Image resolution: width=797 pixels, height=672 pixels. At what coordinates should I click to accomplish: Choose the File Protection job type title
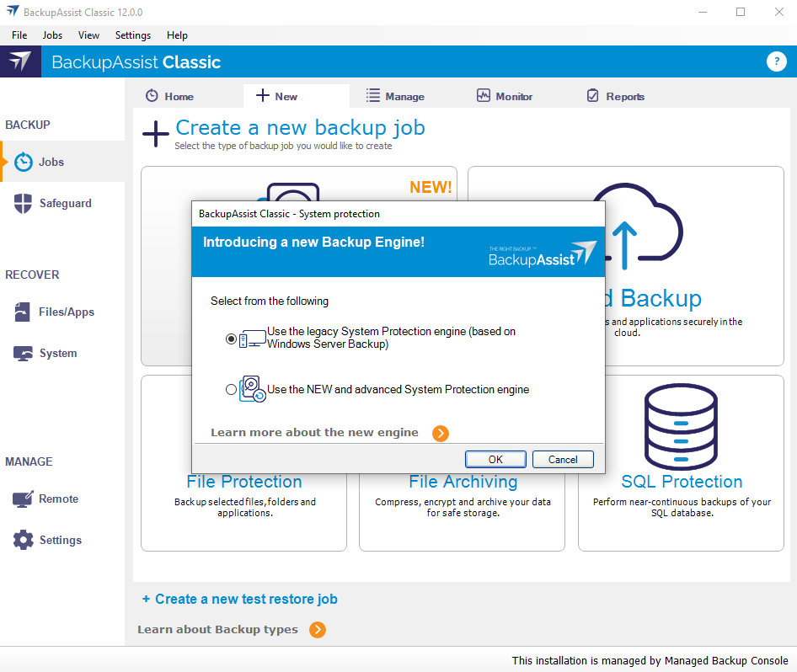[x=244, y=482]
